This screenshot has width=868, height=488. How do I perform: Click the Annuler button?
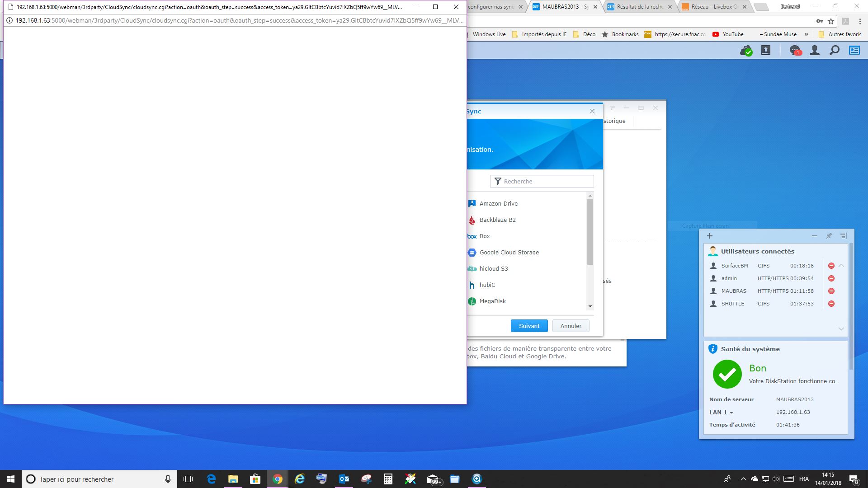click(x=571, y=326)
